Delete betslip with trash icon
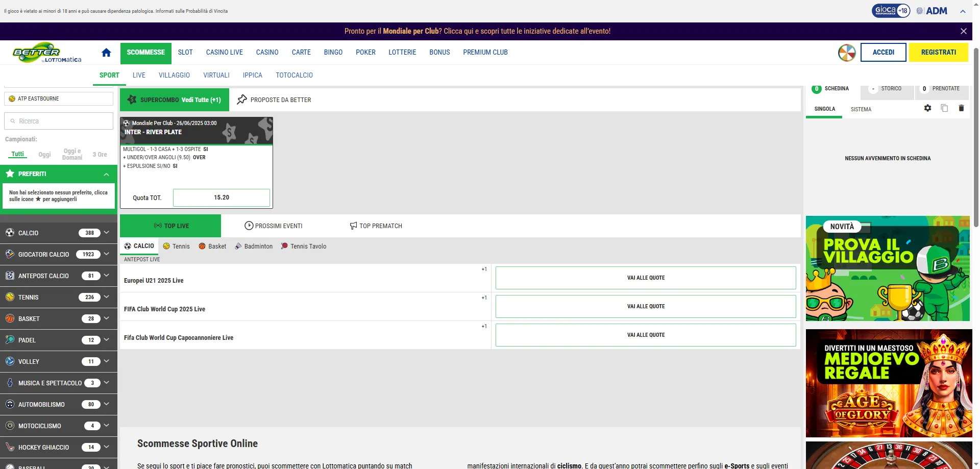Viewport: 980px width, 469px height. (x=961, y=108)
